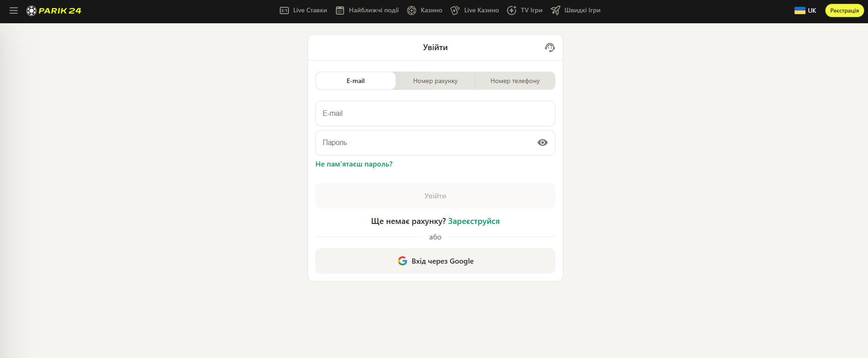Switch to the Номер телефону tab
Screen dimensions: 868x358
point(515,81)
